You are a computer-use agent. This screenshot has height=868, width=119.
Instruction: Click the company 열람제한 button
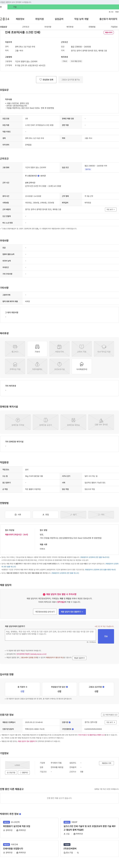[24, 773]
